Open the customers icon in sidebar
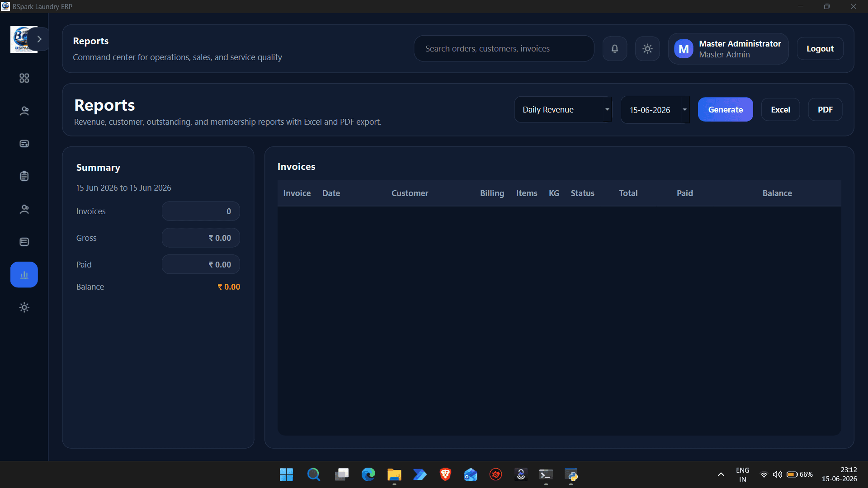Screen dimensions: 868x488 coord(24,111)
